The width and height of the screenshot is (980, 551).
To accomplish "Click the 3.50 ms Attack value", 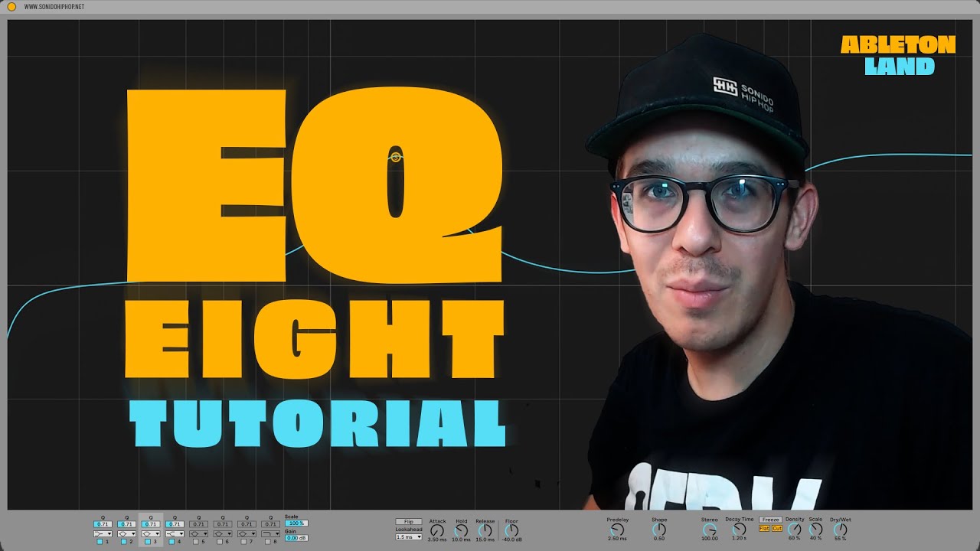I will click(x=437, y=540).
